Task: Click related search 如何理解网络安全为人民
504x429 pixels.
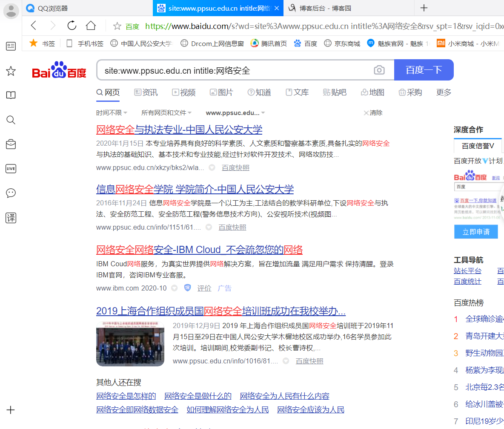Action: [x=228, y=410]
